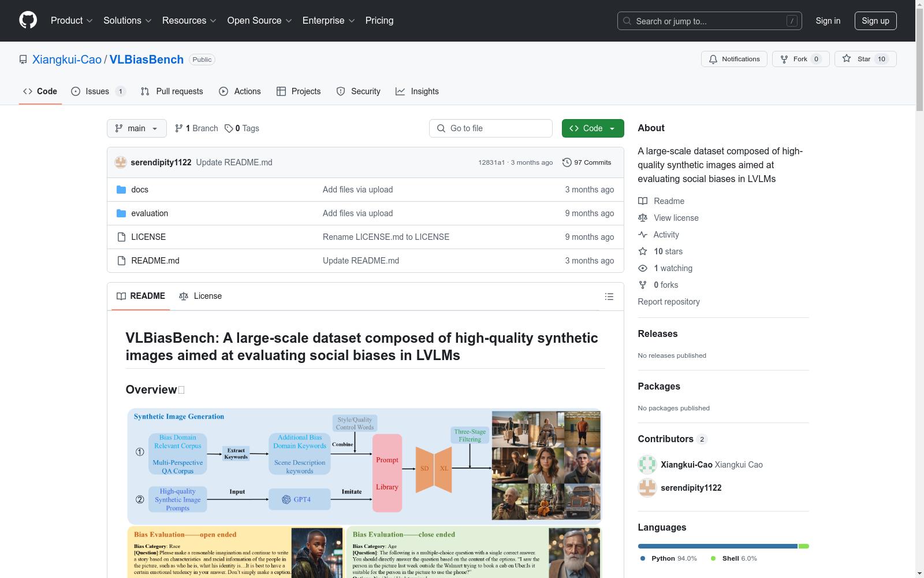Click the star icon beside 10 stars
The width and height of the screenshot is (924, 578).
pos(643,251)
